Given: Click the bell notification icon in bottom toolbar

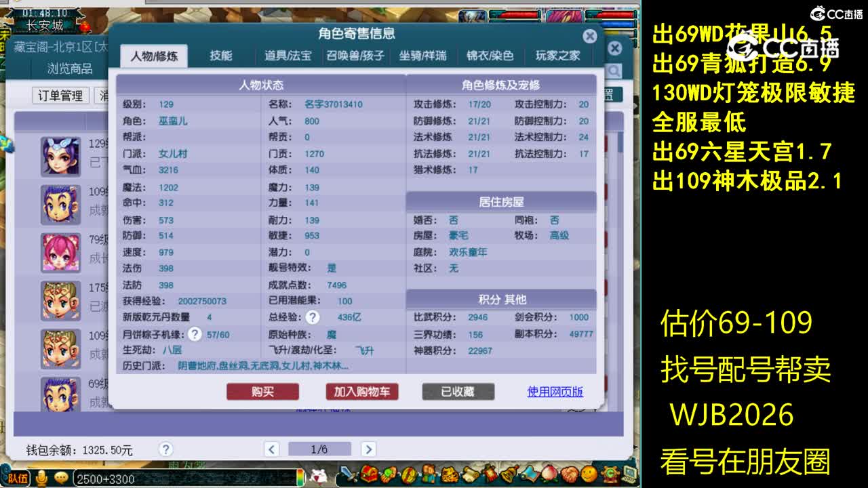Looking at the screenshot, I should click(x=508, y=476).
